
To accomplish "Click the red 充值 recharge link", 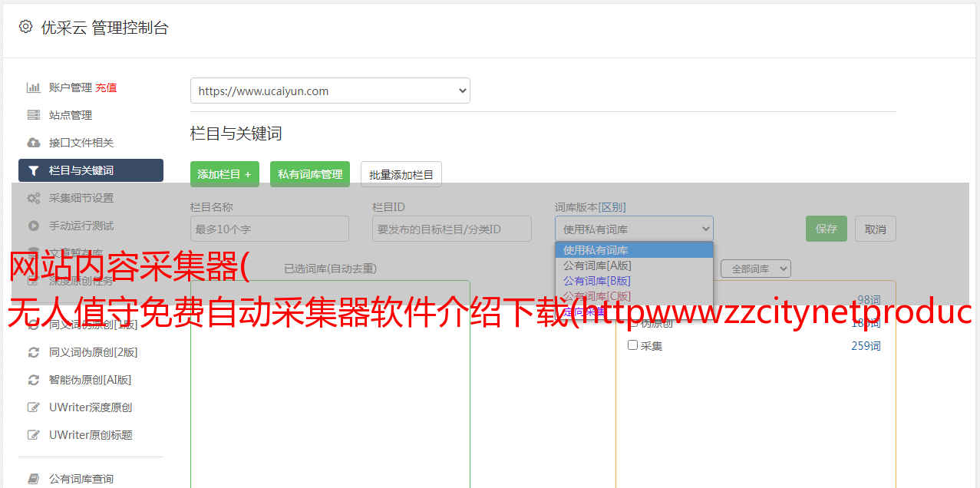I will [x=106, y=87].
